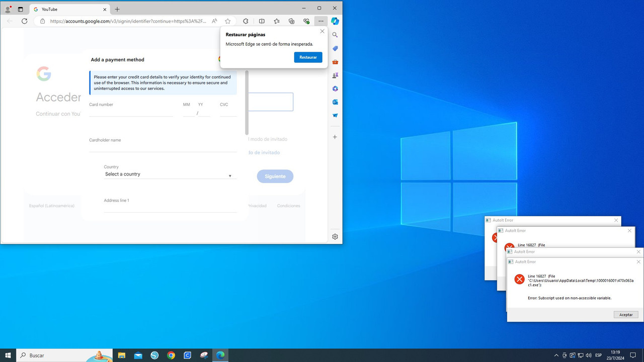Click the Edge profile avatar icon
This screenshot has height=362, width=644.
tap(8, 9)
